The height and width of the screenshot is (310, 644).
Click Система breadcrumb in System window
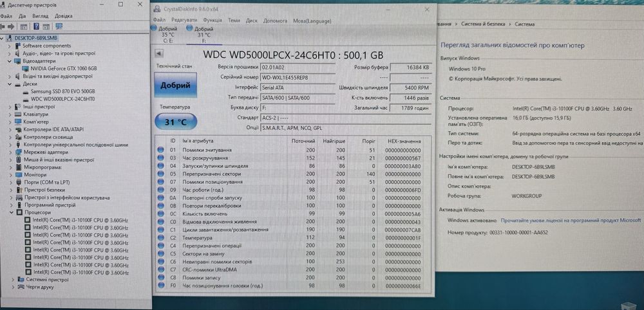[x=524, y=24]
